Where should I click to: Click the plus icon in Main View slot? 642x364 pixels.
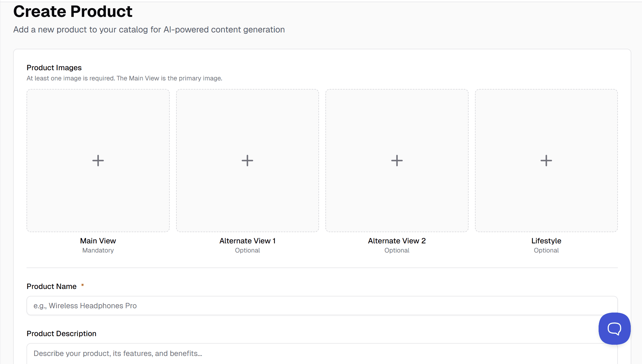pos(98,161)
